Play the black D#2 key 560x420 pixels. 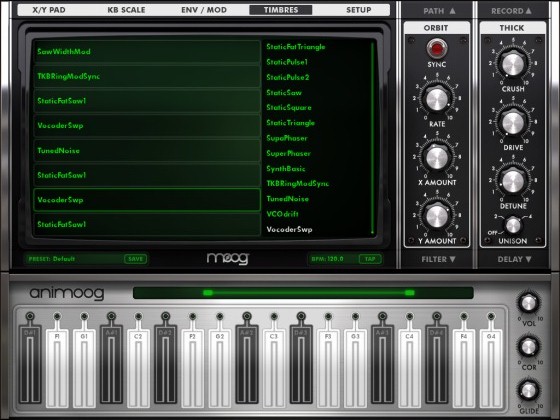click(165, 365)
